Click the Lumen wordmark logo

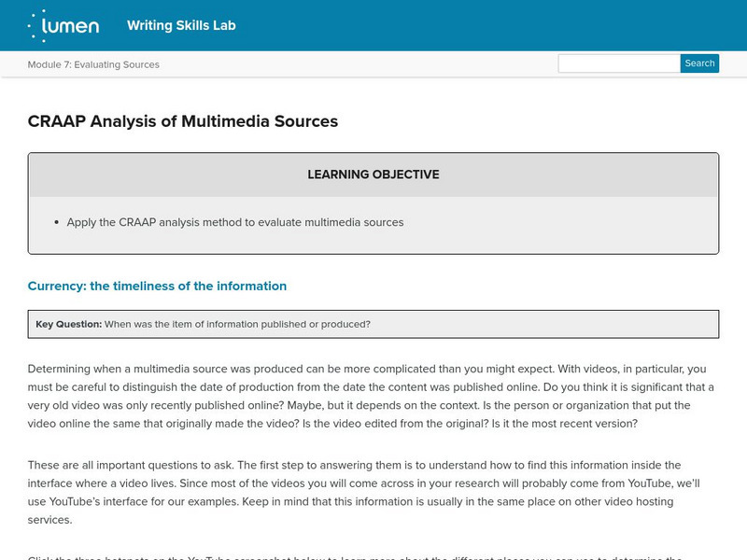pyautogui.click(x=75, y=26)
